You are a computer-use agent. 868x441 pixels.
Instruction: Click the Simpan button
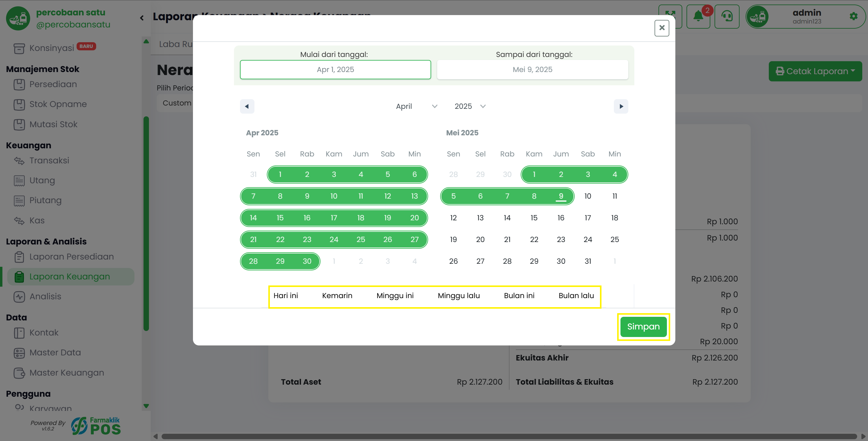click(643, 327)
